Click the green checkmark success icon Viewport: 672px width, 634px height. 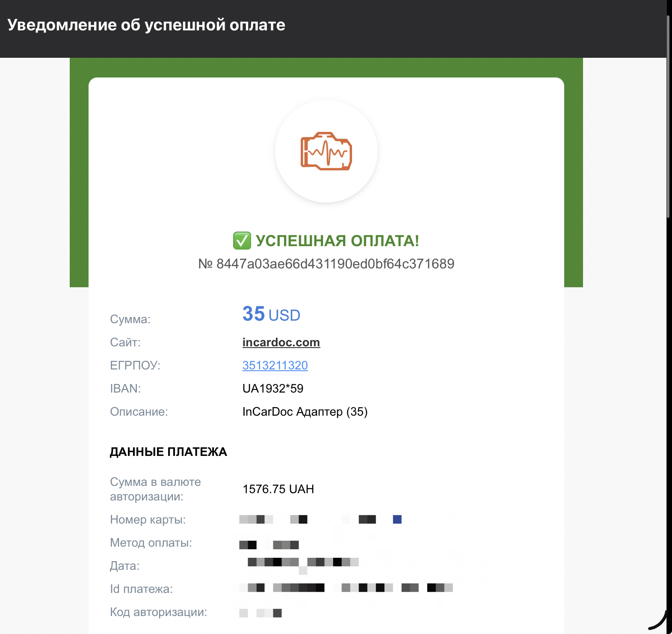coord(242,241)
